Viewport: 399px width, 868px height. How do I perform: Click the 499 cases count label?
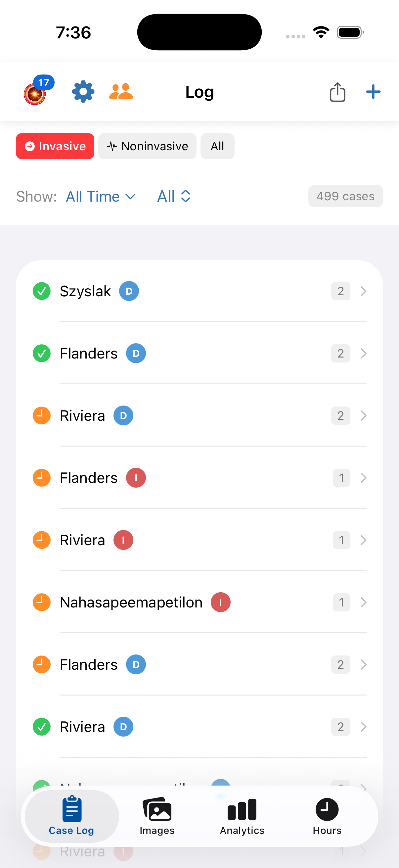pos(345,196)
